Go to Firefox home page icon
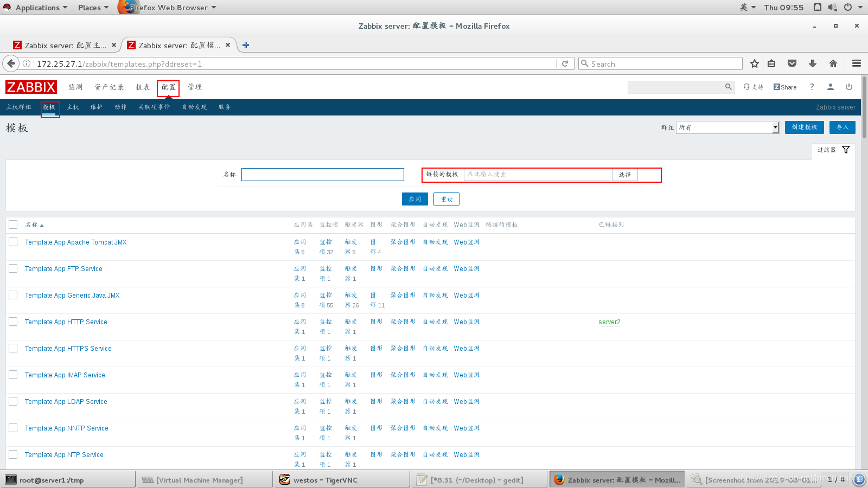The image size is (868, 488). [833, 63]
